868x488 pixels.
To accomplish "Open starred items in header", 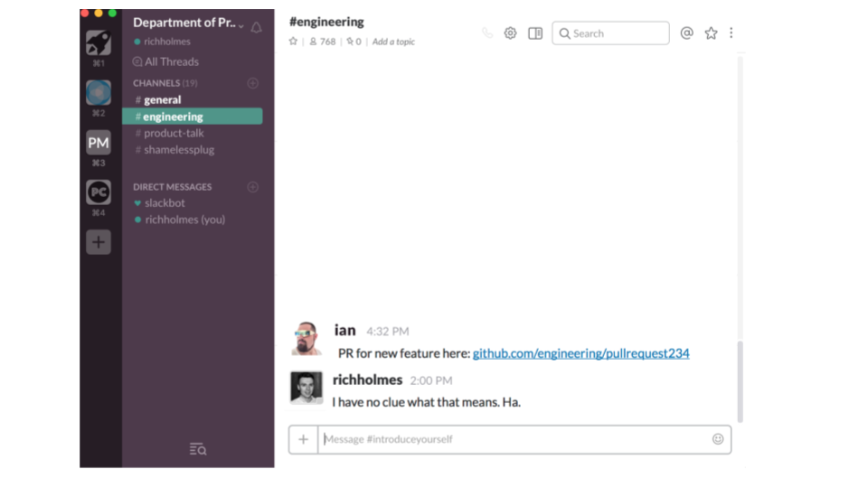I will coord(711,33).
